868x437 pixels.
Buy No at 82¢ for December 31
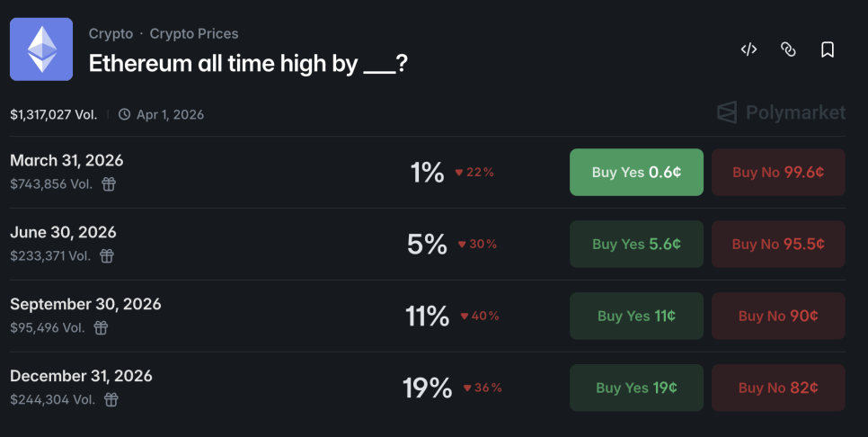(778, 388)
